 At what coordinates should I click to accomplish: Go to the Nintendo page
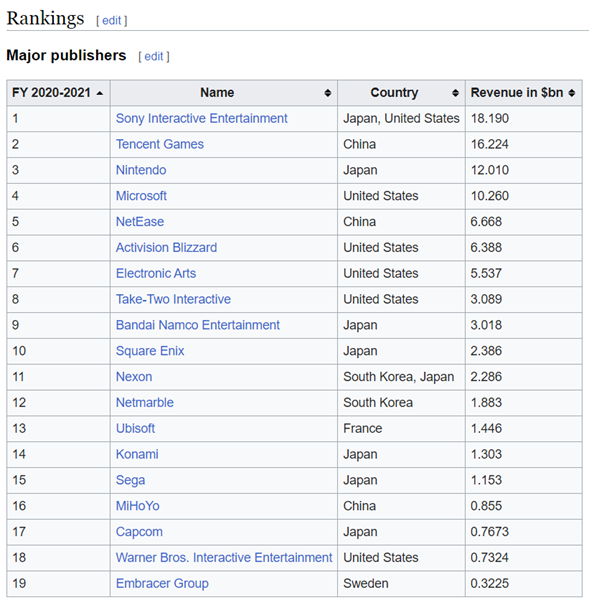click(141, 170)
